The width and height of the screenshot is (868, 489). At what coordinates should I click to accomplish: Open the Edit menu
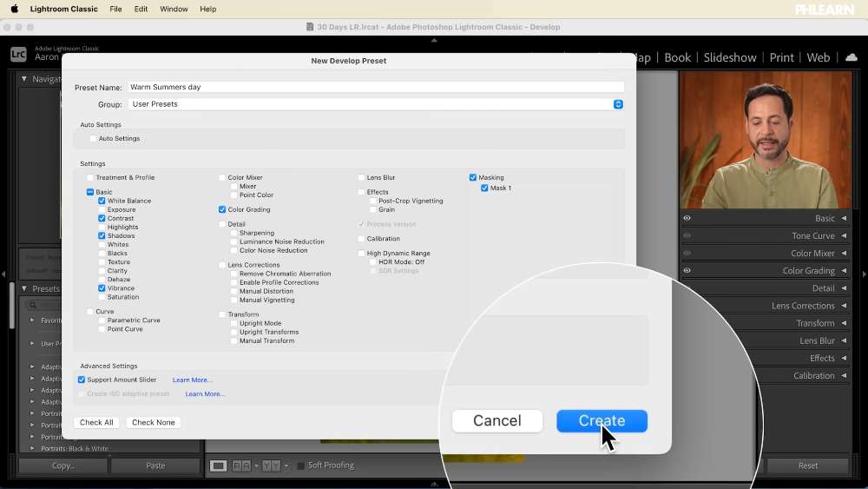tap(141, 9)
